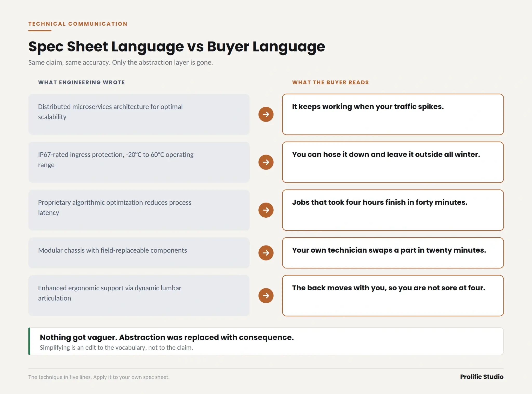Click 'Your own technician swaps a part' box
The image size is (532, 394).
point(393,253)
